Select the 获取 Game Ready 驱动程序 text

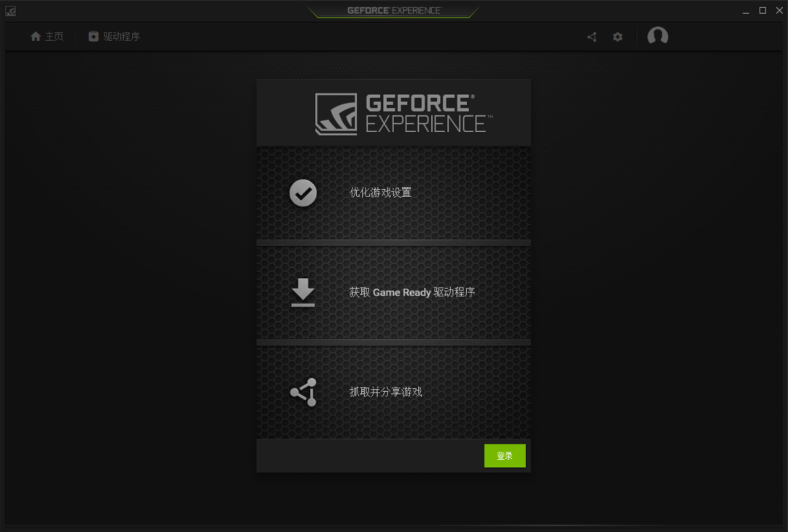[412, 292]
